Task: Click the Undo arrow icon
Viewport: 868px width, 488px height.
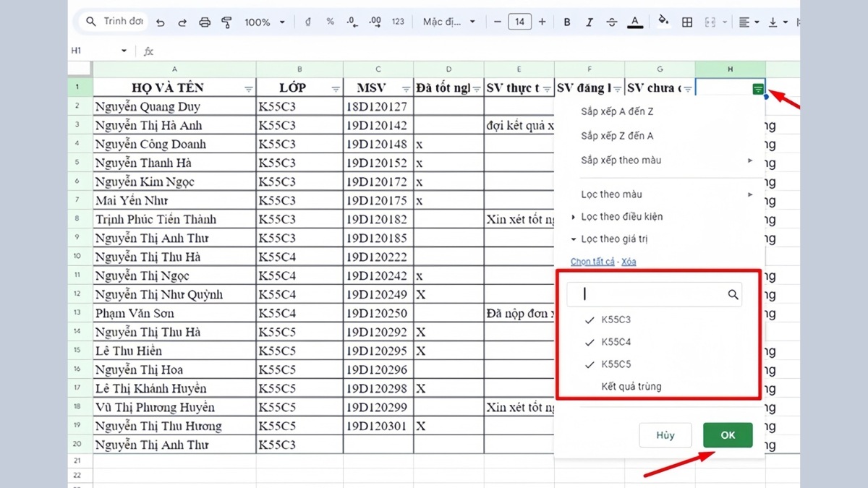Action: click(161, 22)
